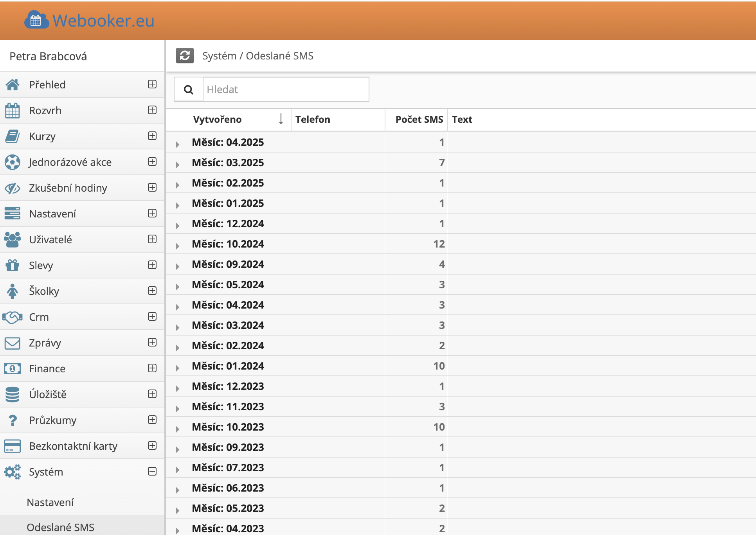Click the refresh icon beside Systém breadcrumb
Viewport: 756px width, 535px height.
click(x=185, y=56)
